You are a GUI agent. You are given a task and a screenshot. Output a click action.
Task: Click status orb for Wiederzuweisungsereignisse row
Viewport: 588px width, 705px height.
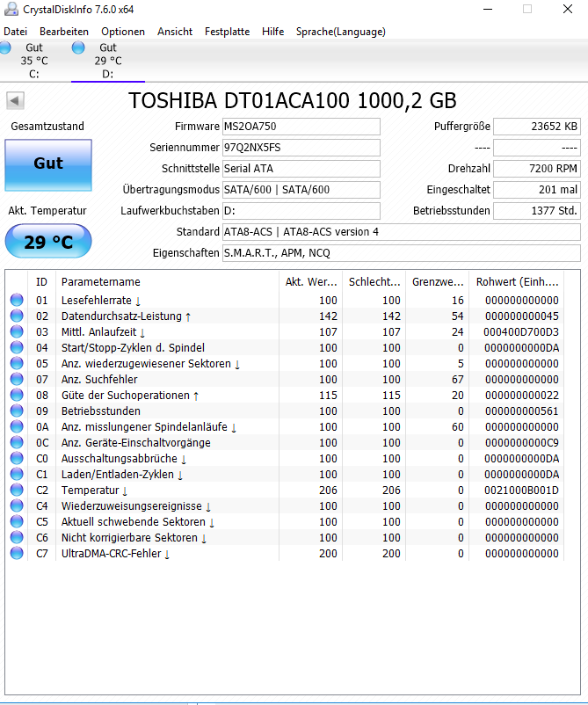(17, 505)
